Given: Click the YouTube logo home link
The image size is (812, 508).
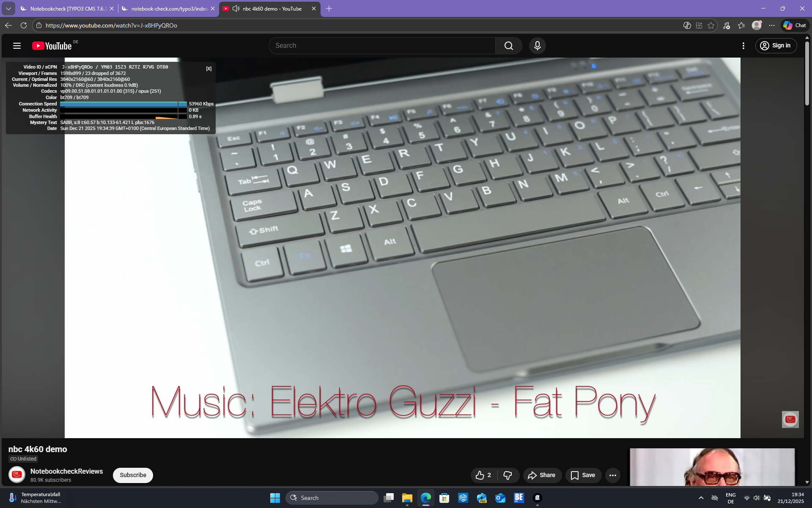Looking at the screenshot, I should [x=52, y=46].
